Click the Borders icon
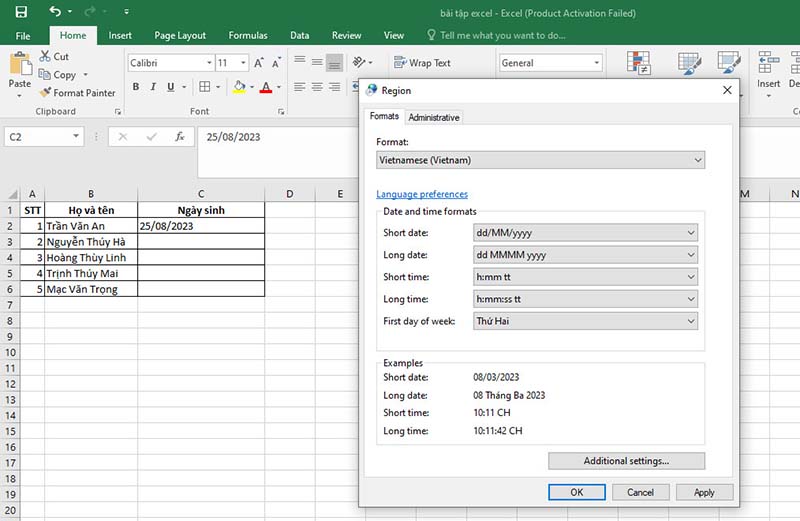The image size is (800, 521). click(x=205, y=87)
